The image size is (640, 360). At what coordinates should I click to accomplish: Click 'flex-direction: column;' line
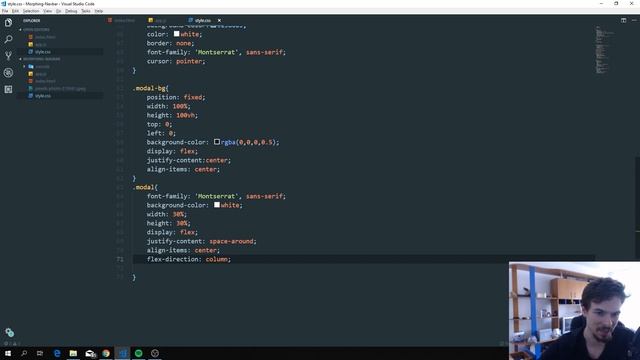(189, 259)
